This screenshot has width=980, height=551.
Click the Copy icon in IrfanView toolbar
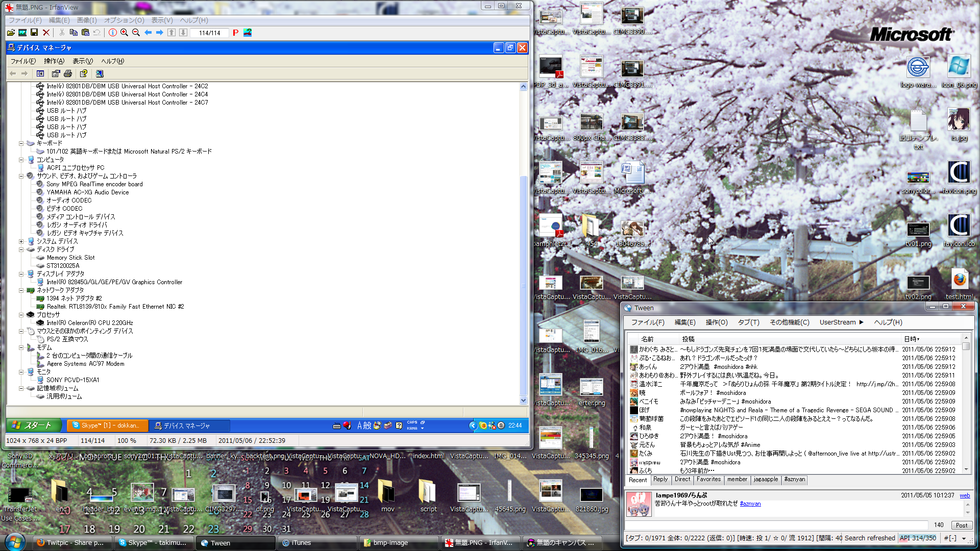[73, 33]
